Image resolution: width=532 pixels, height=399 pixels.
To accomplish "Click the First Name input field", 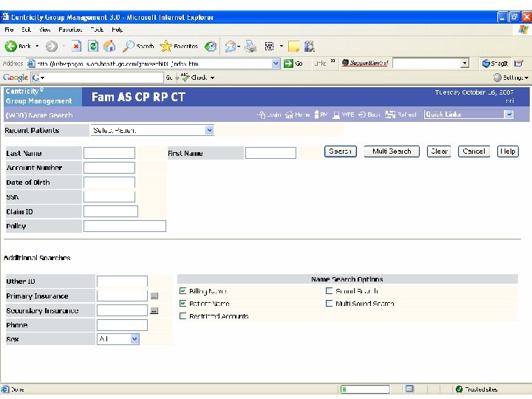I will [270, 153].
